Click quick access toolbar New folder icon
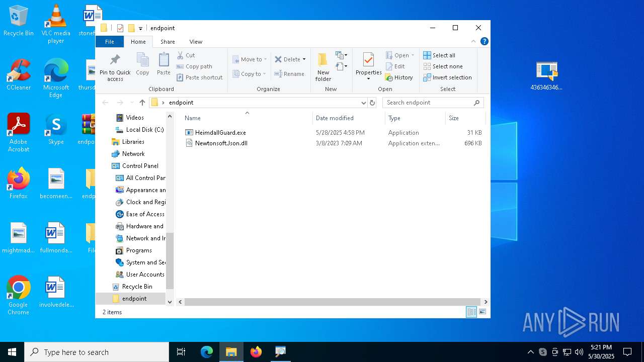The height and width of the screenshot is (362, 644). click(131, 28)
